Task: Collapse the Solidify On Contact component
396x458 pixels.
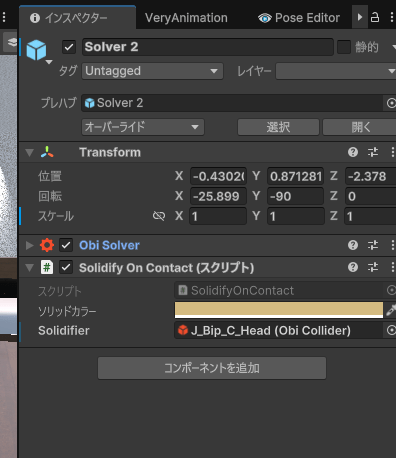Action: click(x=30, y=268)
